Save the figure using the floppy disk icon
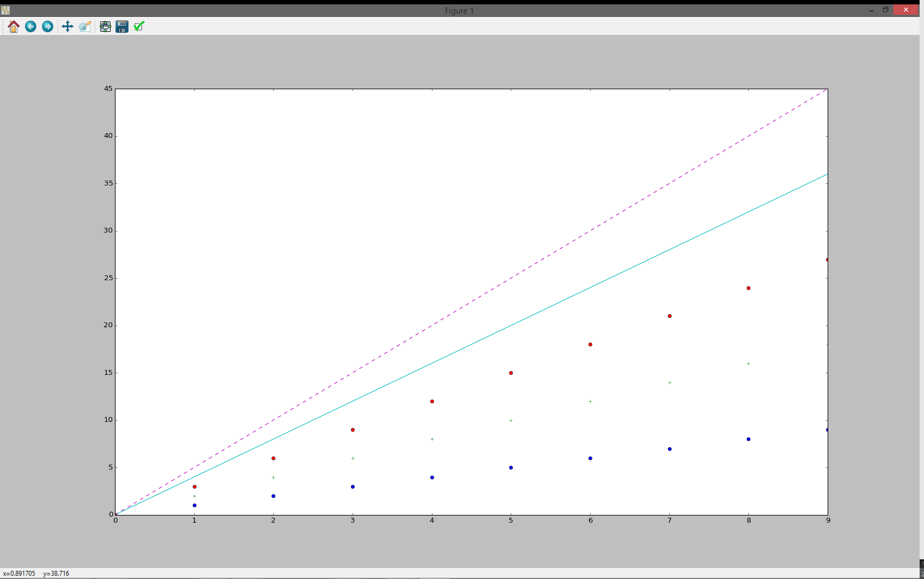This screenshot has width=924, height=579. pyautogui.click(x=122, y=26)
